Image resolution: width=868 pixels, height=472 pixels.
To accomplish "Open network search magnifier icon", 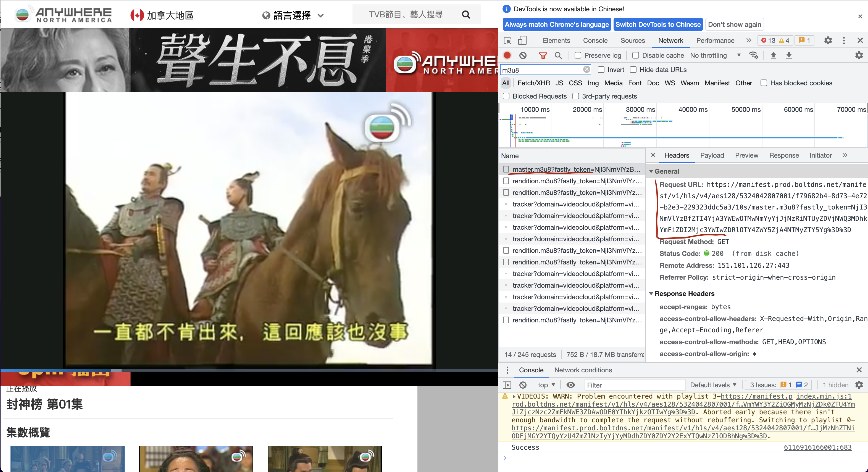I will coord(558,55).
